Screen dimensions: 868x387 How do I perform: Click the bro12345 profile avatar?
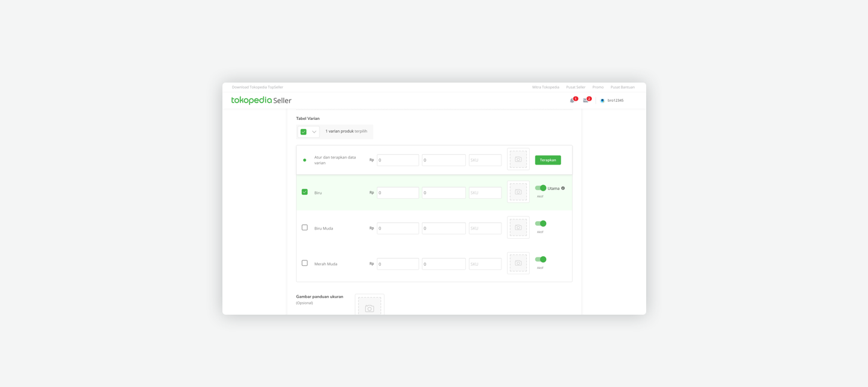[x=602, y=101]
